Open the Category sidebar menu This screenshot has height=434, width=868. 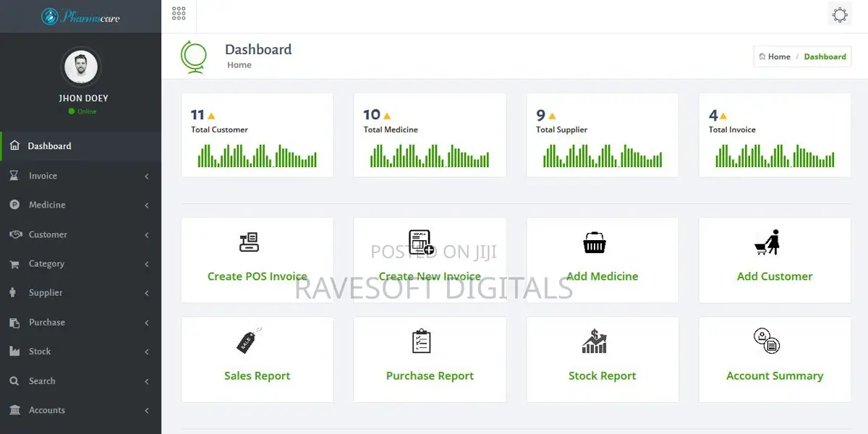[80, 264]
